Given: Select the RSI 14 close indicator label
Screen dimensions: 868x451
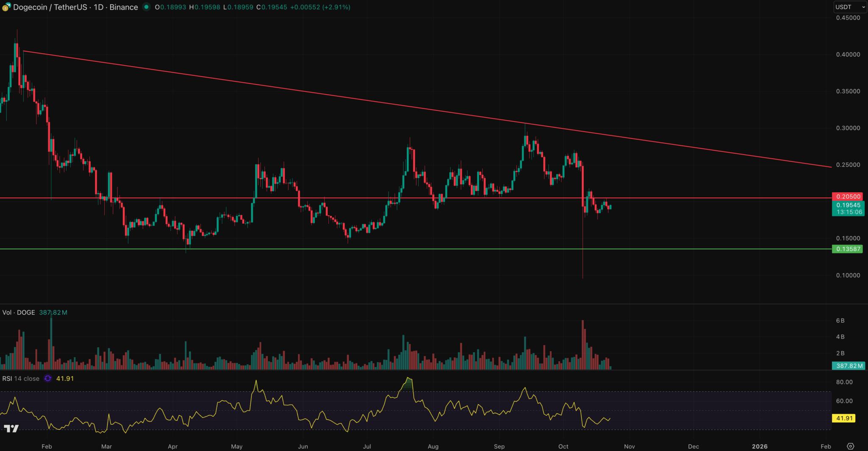Looking at the screenshot, I should [21, 379].
